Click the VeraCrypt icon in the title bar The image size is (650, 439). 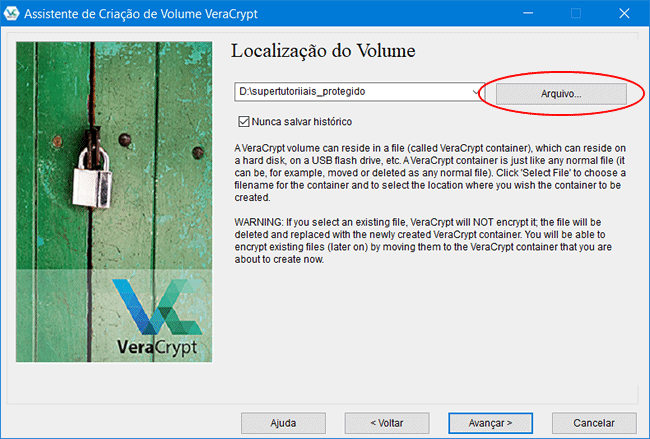pos(13,13)
